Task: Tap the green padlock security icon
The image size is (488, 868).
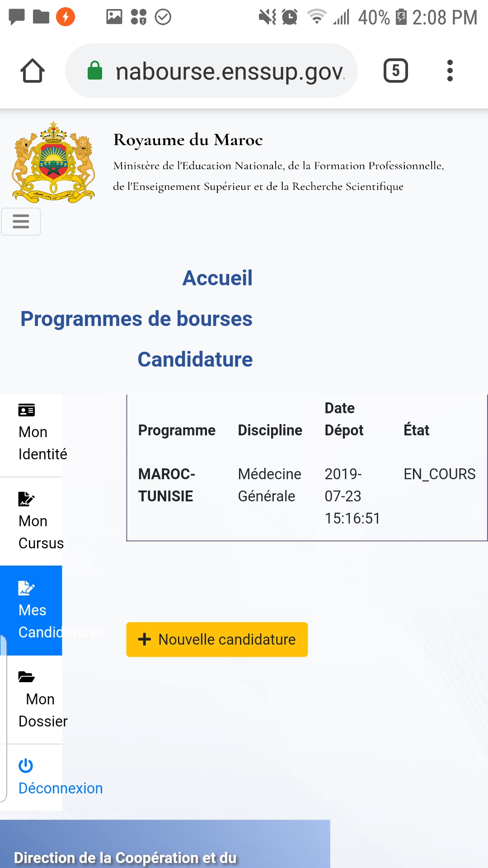Action: (95, 71)
